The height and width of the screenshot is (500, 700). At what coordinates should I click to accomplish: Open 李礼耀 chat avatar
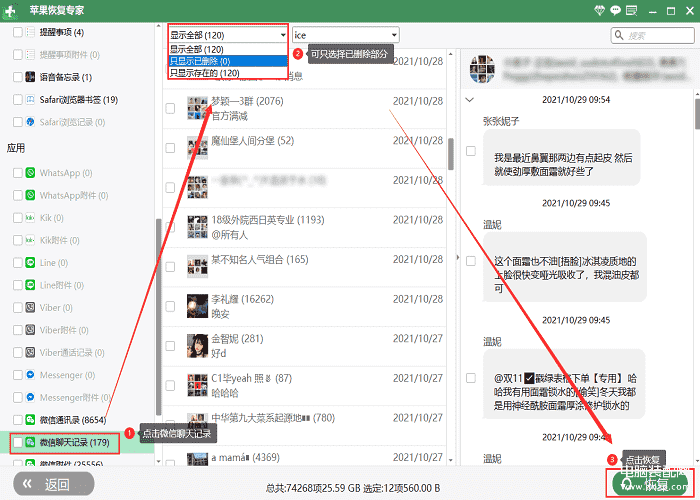click(x=197, y=306)
